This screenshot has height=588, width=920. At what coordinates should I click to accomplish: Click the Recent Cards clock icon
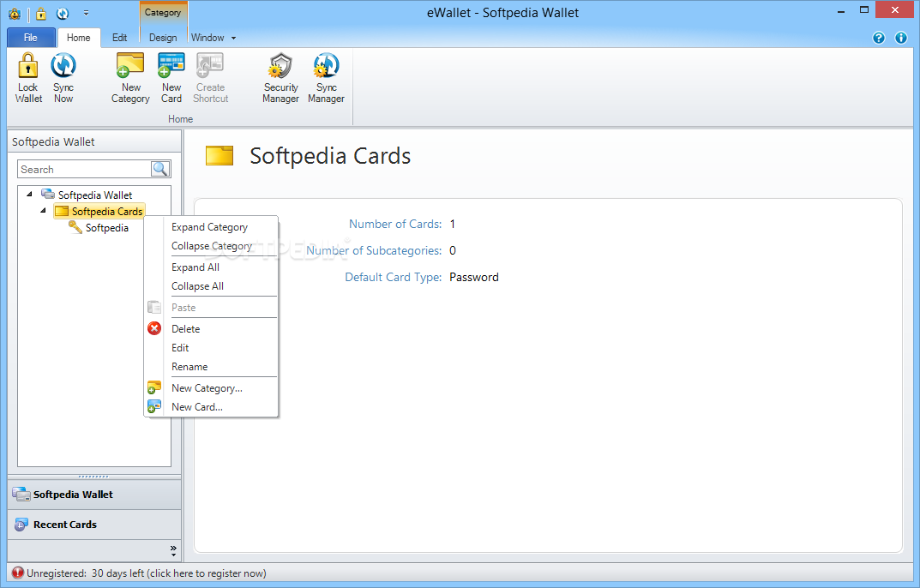coord(21,524)
